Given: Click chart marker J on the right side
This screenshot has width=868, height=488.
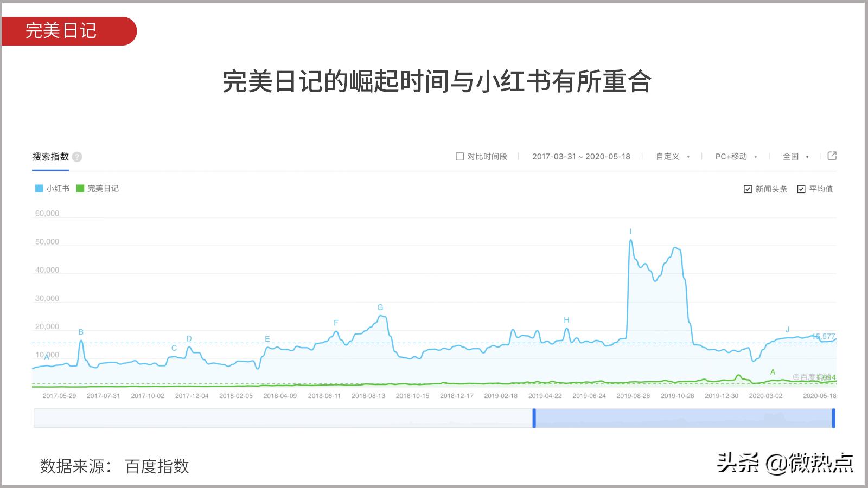Looking at the screenshot, I should coord(787,329).
